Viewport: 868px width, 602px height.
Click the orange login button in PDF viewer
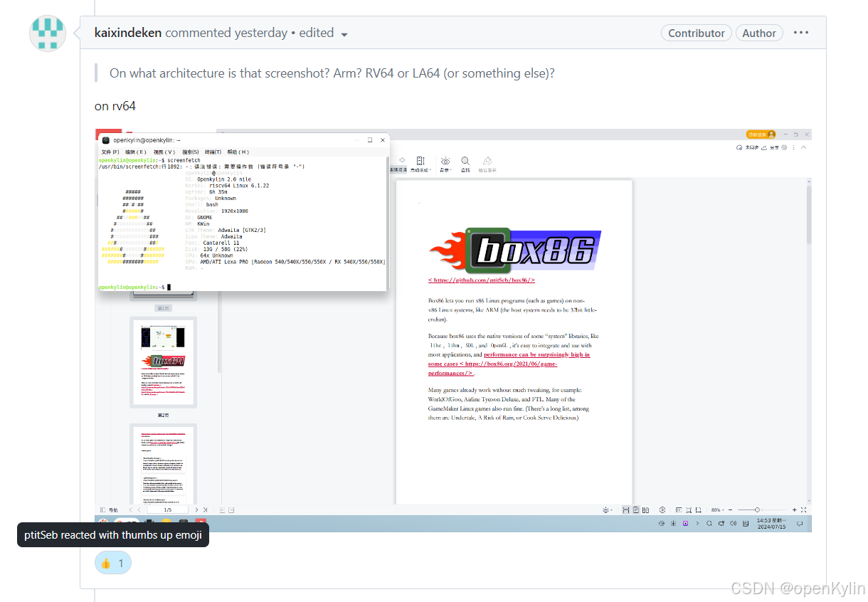[759, 134]
